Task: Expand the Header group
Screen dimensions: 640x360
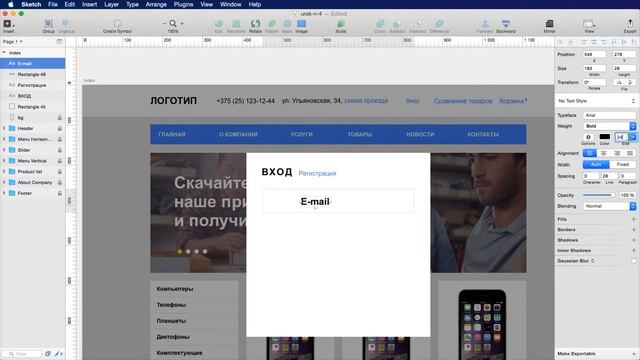Action: click(4, 128)
